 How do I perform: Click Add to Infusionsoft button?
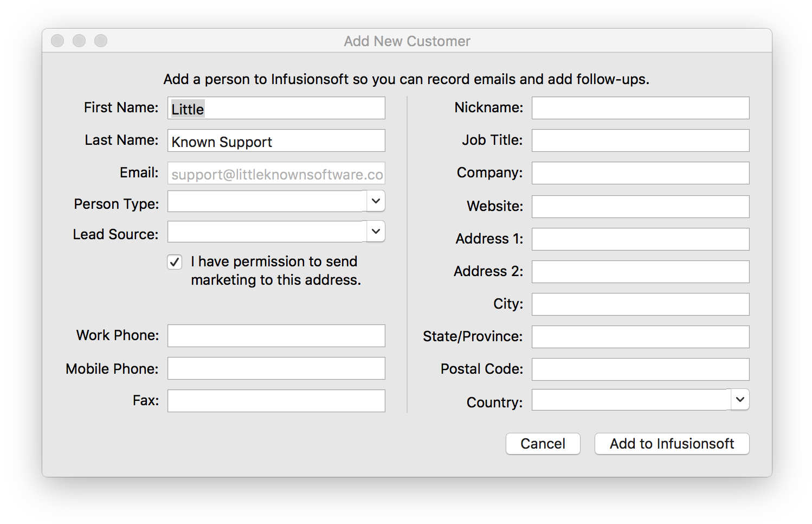coord(672,444)
